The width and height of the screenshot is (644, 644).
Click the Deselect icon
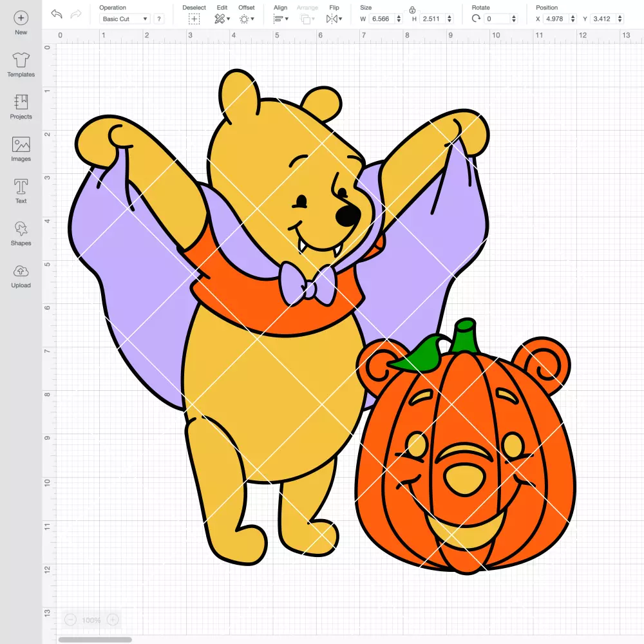tap(194, 19)
